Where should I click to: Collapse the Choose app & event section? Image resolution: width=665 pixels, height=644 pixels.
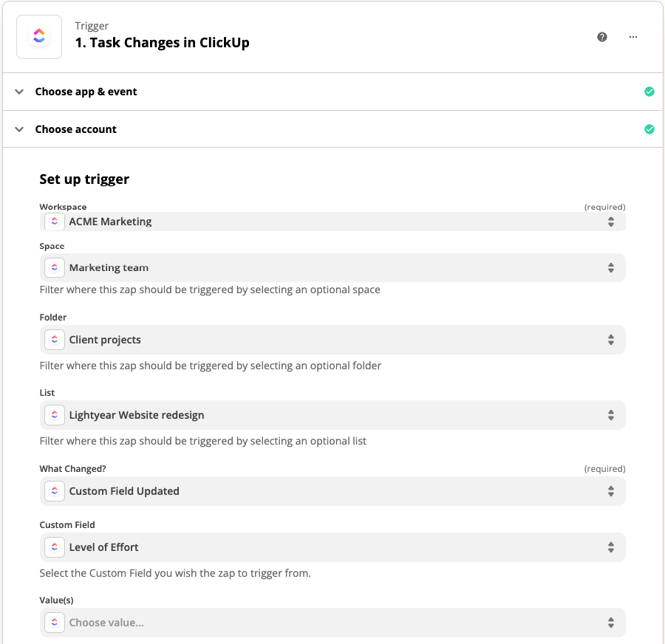click(x=19, y=92)
